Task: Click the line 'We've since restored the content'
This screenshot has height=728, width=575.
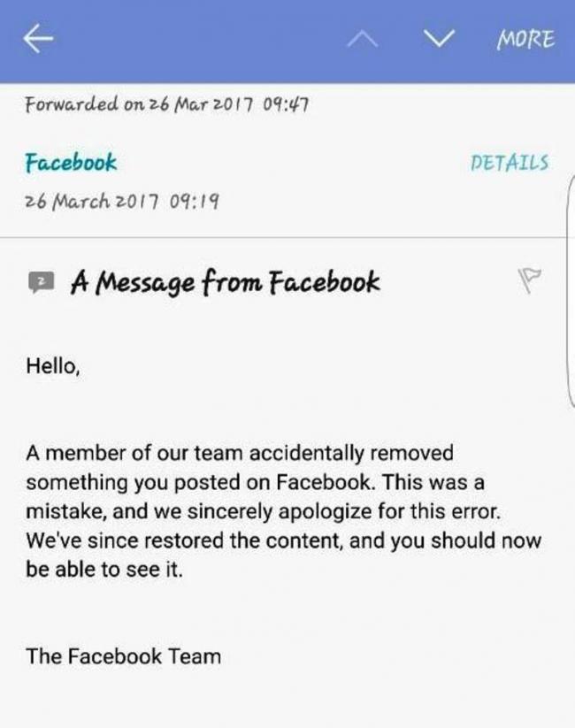Action: [x=283, y=541]
